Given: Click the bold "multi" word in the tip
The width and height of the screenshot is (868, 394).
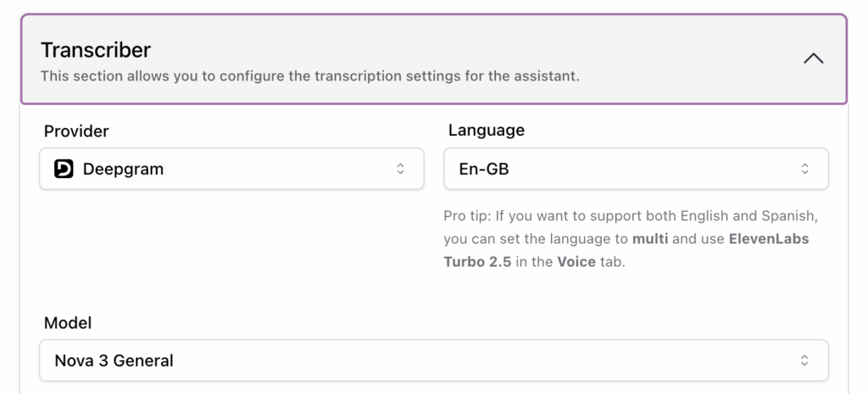Looking at the screenshot, I should [650, 239].
